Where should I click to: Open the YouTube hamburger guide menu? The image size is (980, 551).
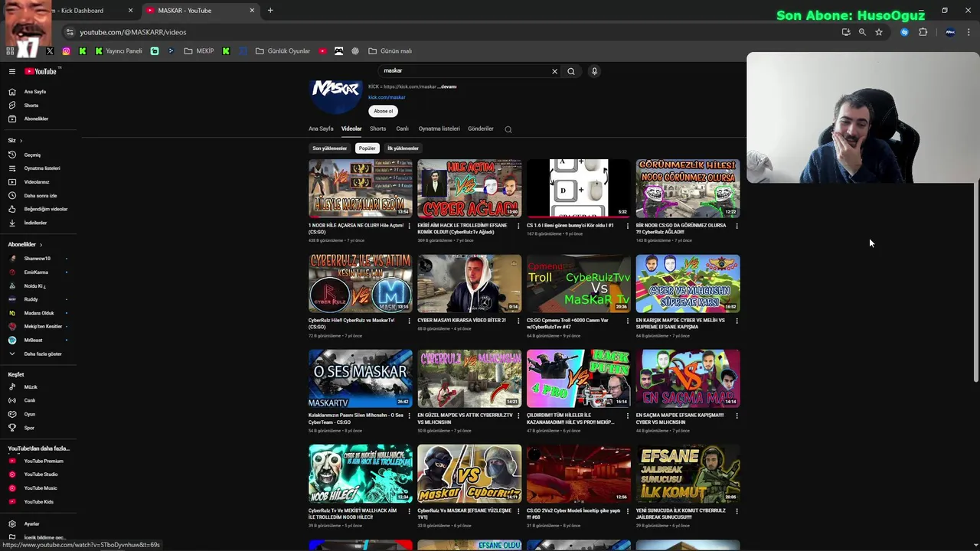point(12,71)
